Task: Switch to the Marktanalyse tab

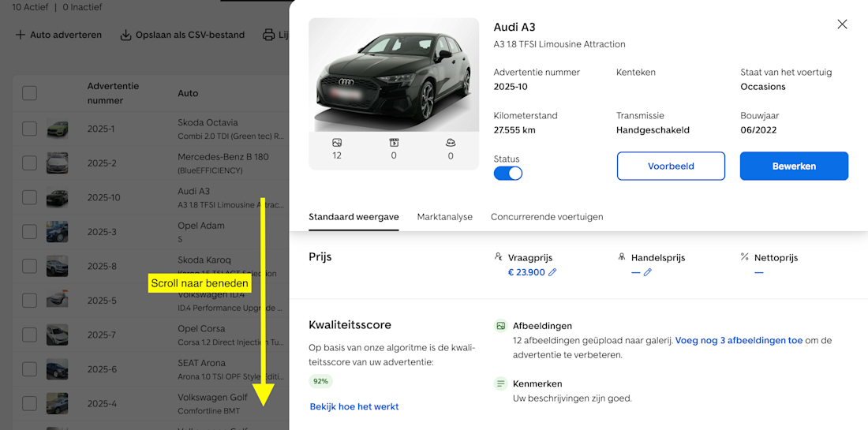Action: point(444,217)
